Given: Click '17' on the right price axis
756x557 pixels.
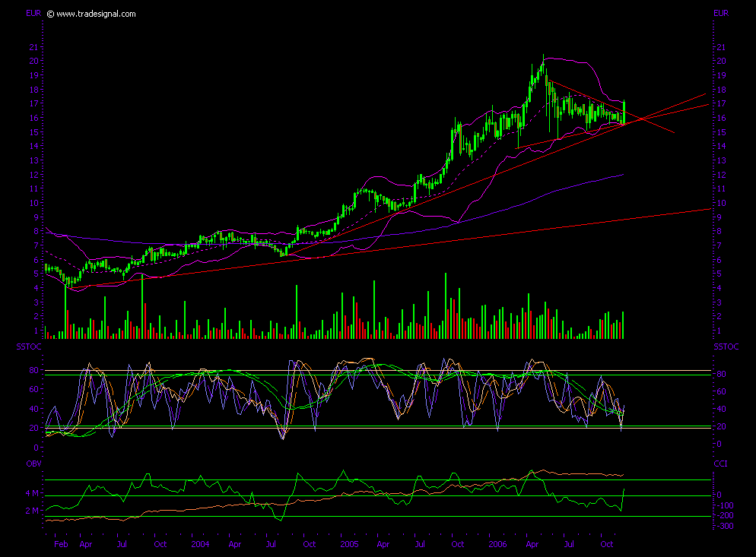Looking at the screenshot, I should point(721,103).
